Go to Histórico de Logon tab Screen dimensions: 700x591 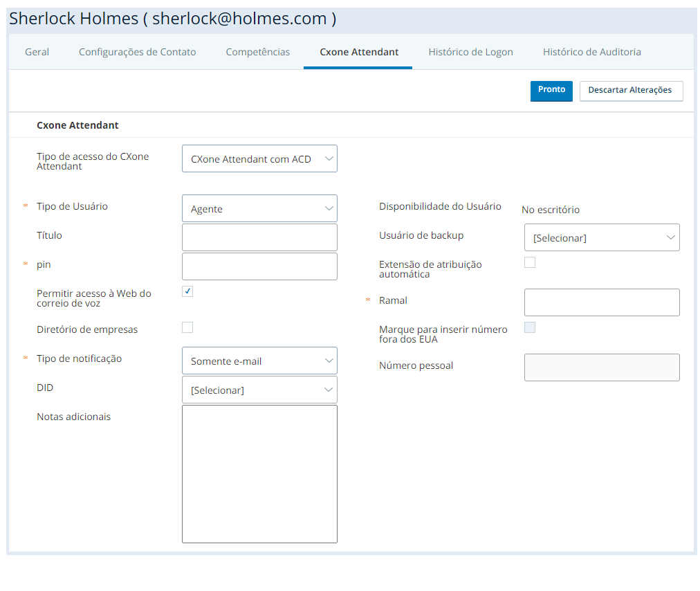pyautogui.click(x=470, y=52)
